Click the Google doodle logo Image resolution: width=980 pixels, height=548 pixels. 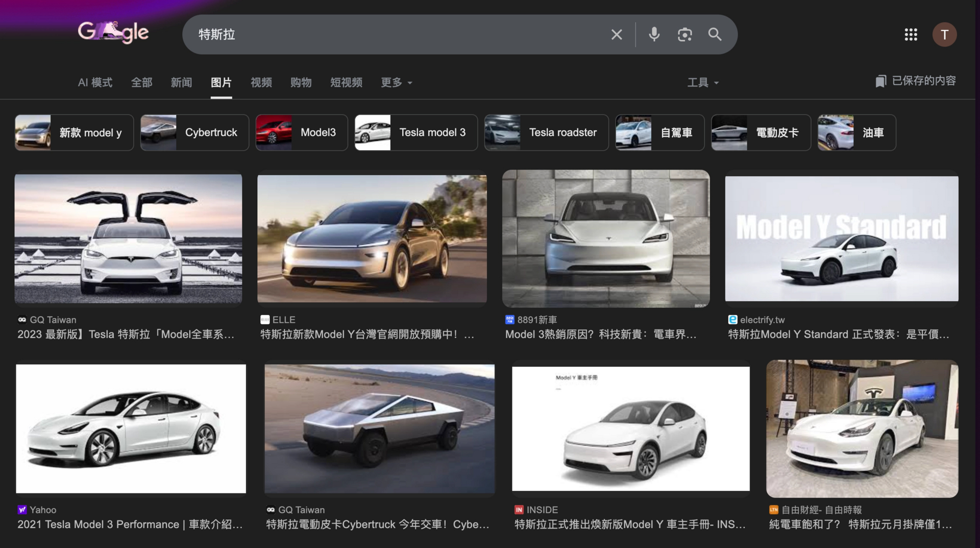[x=113, y=33]
